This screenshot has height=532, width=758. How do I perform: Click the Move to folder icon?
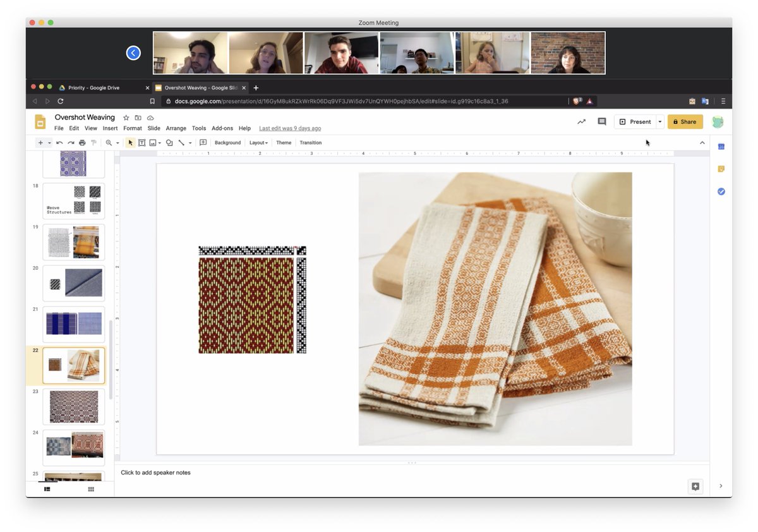coord(138,118)
